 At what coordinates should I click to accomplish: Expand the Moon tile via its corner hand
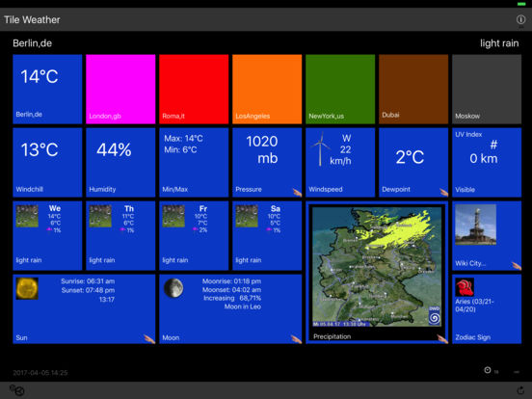(296, 338)
